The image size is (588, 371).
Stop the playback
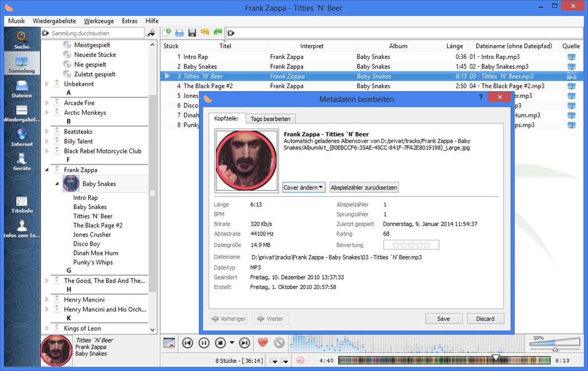point(221,343)
